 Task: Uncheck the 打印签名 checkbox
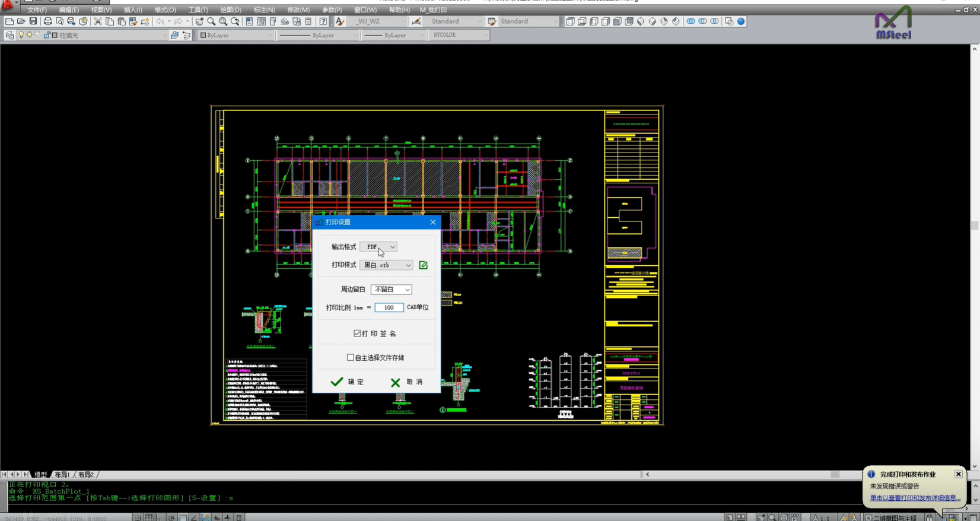pos(357,333)
